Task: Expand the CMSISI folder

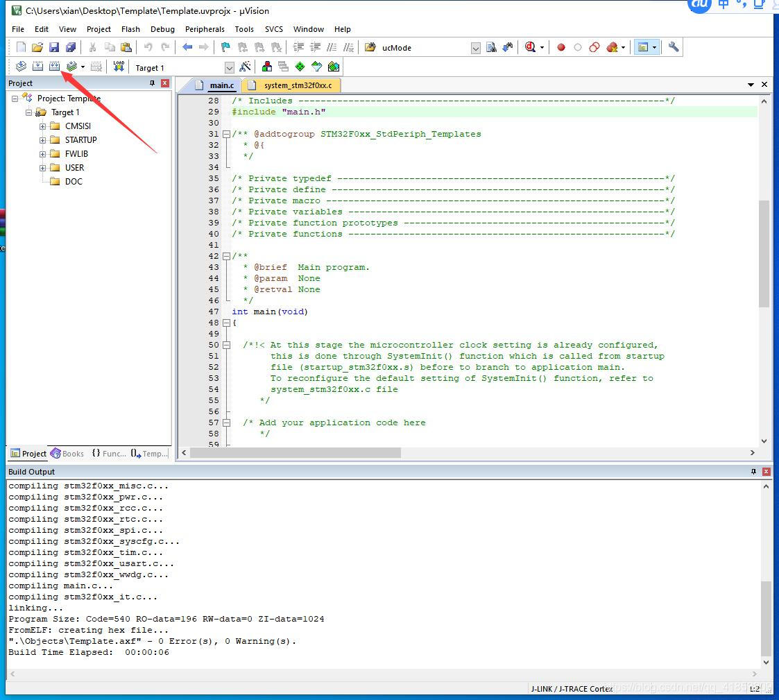Action: 43,126
